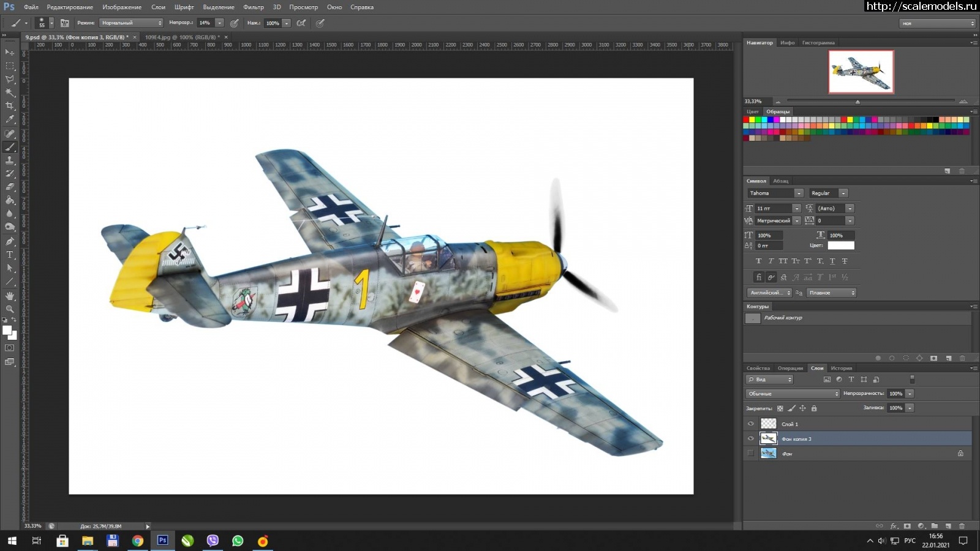The height and width of the screenshot is (551, 980).
Task: Click foreground color swatch in toolbox
Action: [7, 331]
